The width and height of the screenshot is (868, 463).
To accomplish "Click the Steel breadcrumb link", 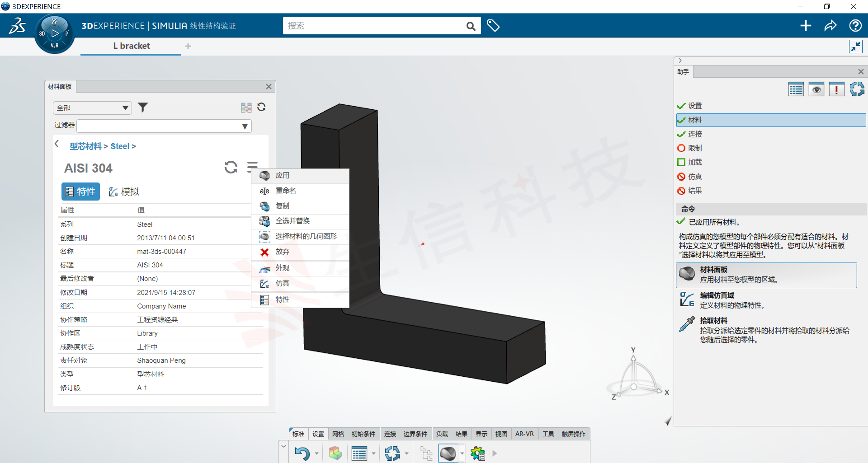I will [120, 146].
